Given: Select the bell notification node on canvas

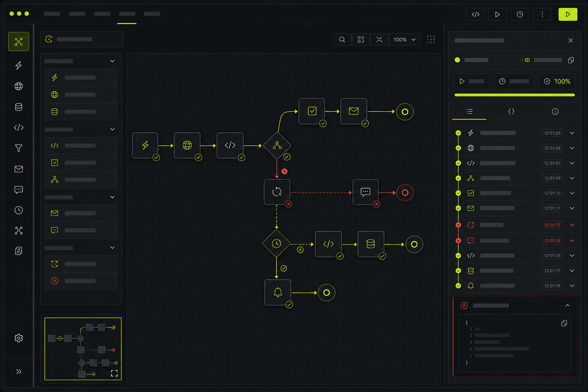Looking at the screenshot, I should coord(278,292).
